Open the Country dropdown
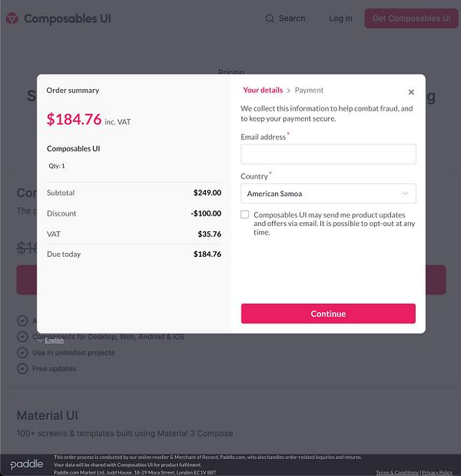Viewport: 461px width, 476px height. [328, 194]
